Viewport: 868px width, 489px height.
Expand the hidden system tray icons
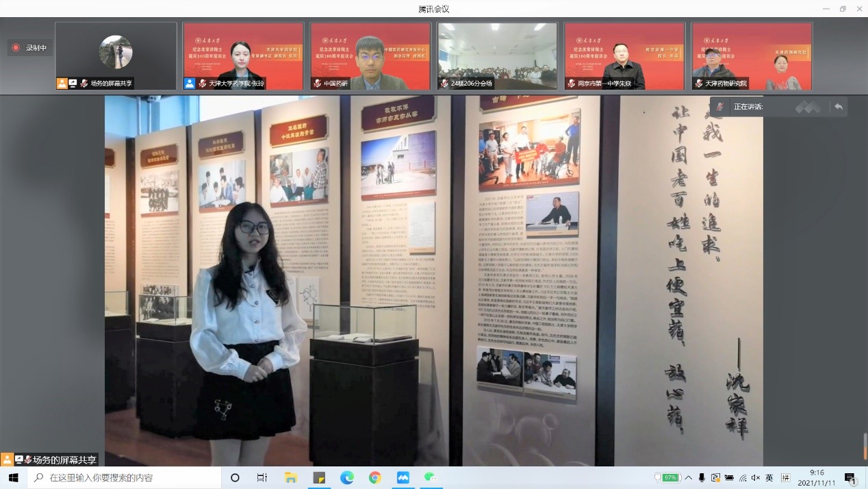click(689, 477)
